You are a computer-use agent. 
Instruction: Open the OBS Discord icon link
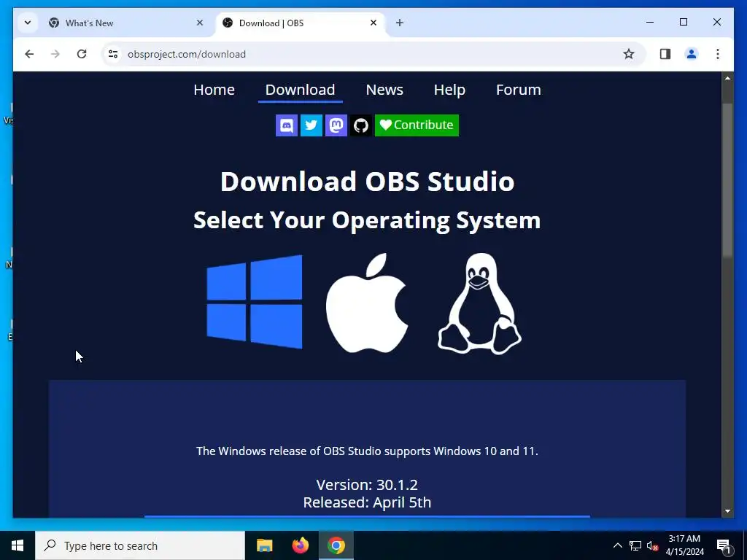(287, 125)
